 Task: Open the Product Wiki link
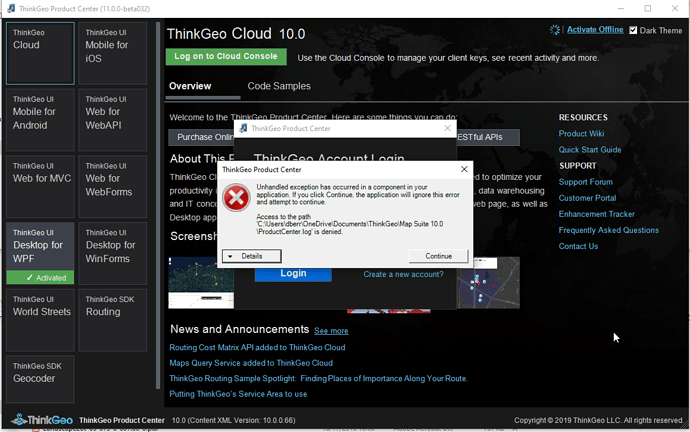581,134
